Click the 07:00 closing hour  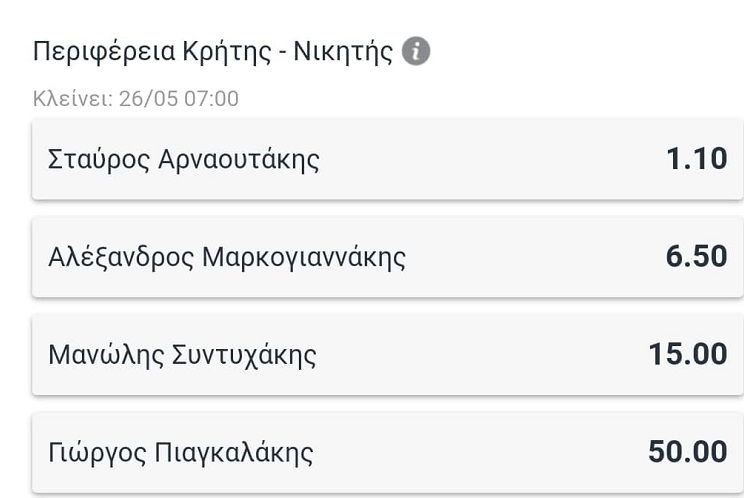click(x=211, y=99)
